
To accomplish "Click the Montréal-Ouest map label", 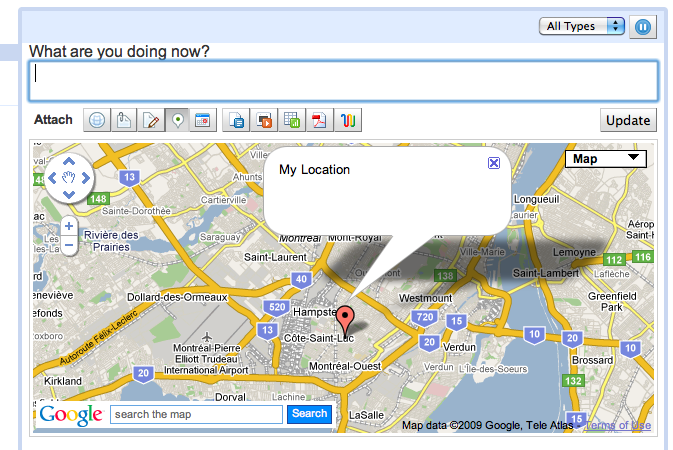I will tap(345, 366).
